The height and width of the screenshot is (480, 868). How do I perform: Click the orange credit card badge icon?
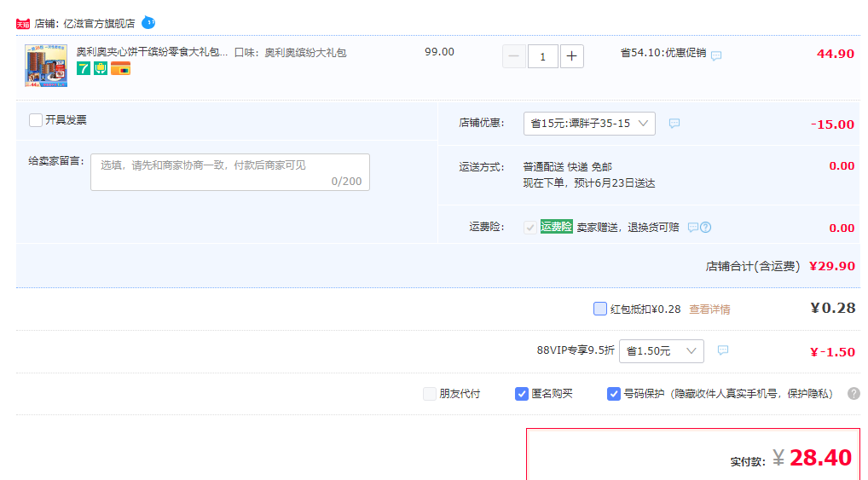[x=120, y=68]
